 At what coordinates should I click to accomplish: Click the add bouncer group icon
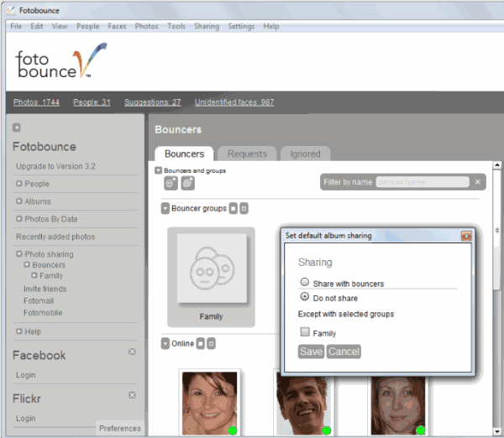click(187, 184)
